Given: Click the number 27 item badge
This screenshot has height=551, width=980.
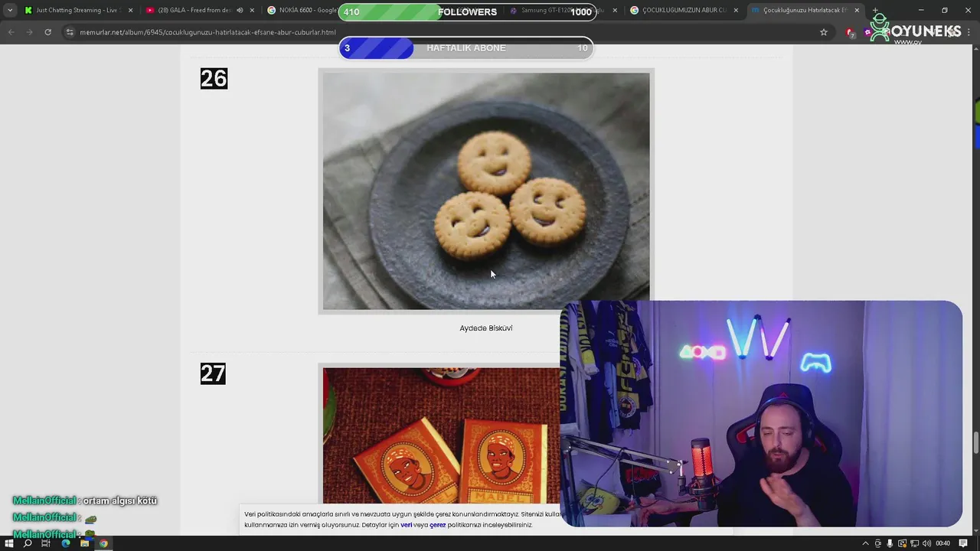Looking at the screenshot, I should (x=213, y=373).
